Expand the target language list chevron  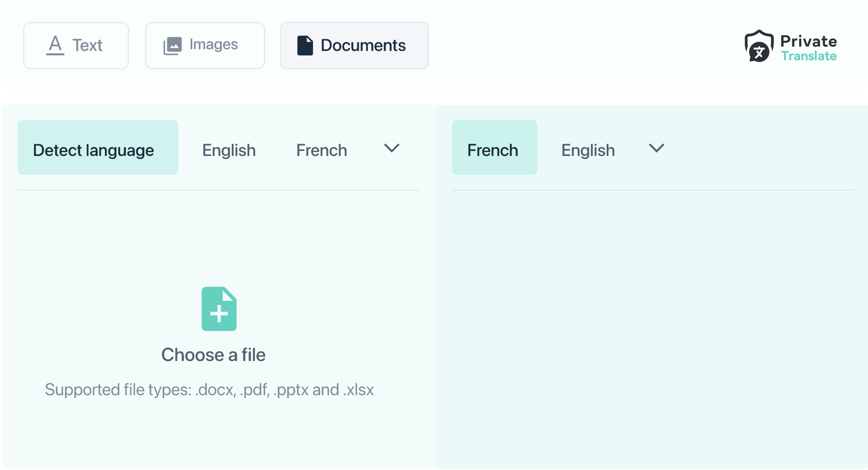(x=656, y=148)
